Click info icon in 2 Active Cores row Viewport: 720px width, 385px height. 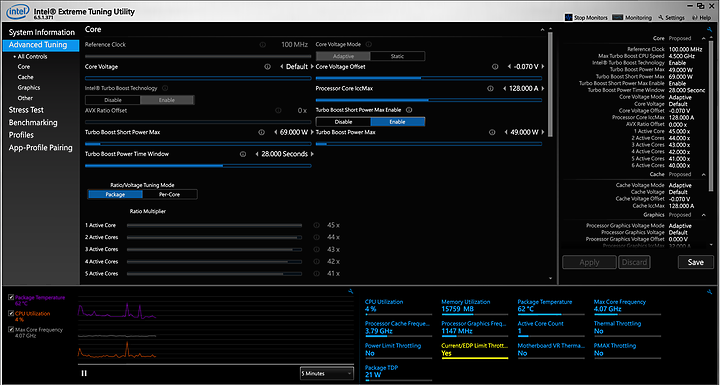point(316,237)
